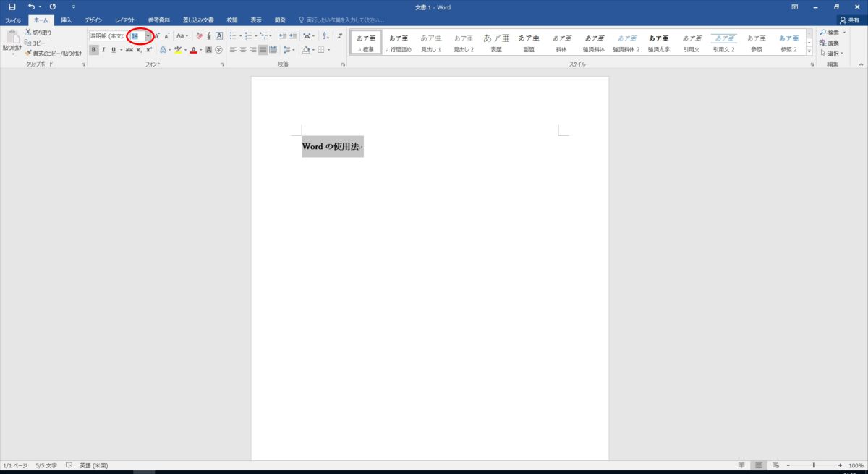Click the 貼り付け paste icon

[12, 43]
